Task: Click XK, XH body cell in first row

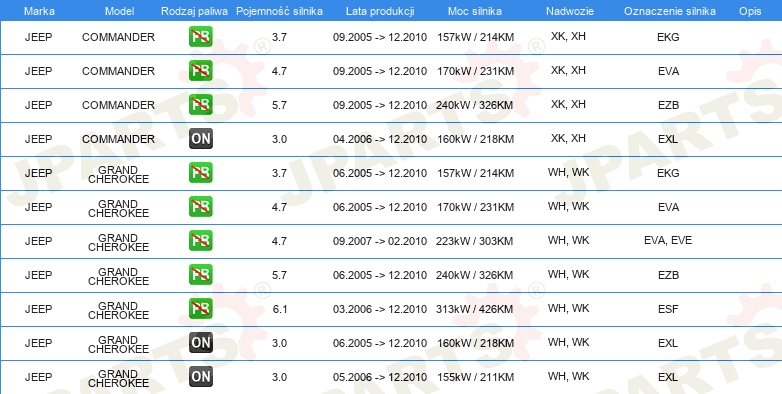Action: [x=568, y=36]
